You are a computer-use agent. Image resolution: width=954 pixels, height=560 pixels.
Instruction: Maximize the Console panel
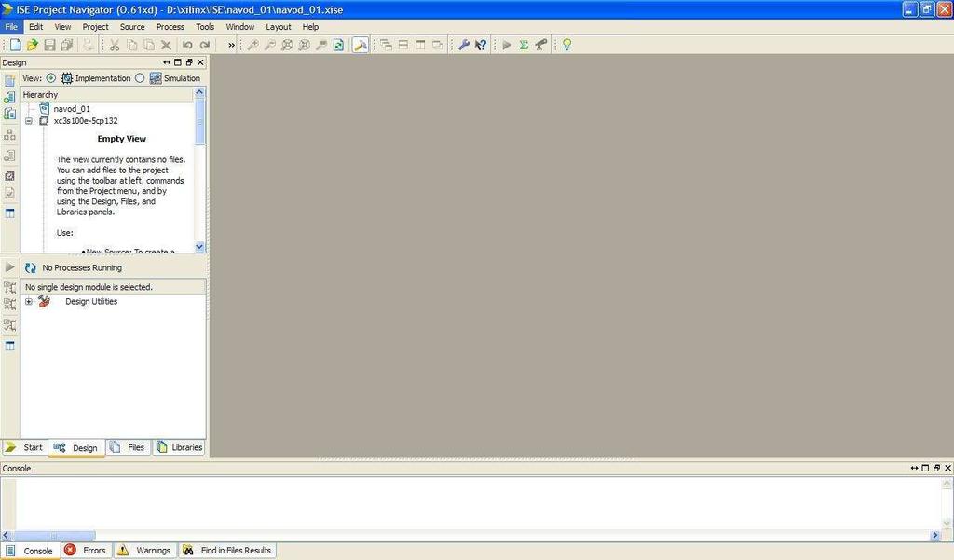tap(925, 468)
